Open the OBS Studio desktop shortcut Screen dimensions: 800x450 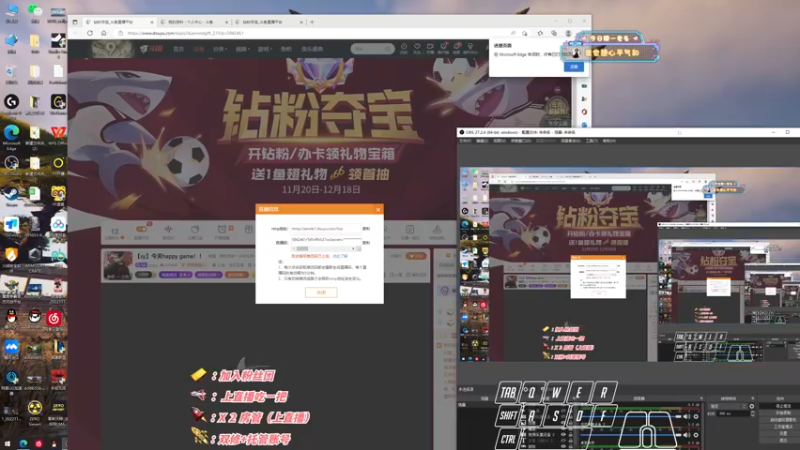tap(11, 166)
